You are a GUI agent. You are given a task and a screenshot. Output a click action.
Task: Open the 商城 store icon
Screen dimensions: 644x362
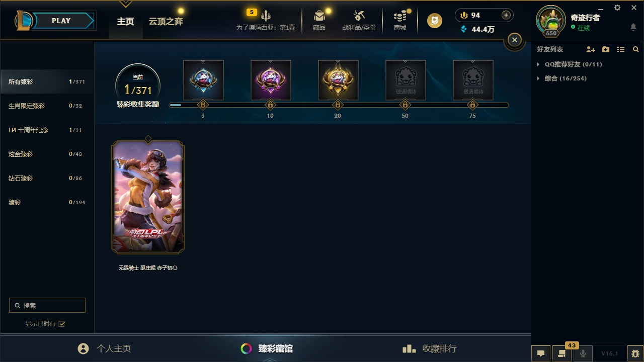(x=400, y=16)
